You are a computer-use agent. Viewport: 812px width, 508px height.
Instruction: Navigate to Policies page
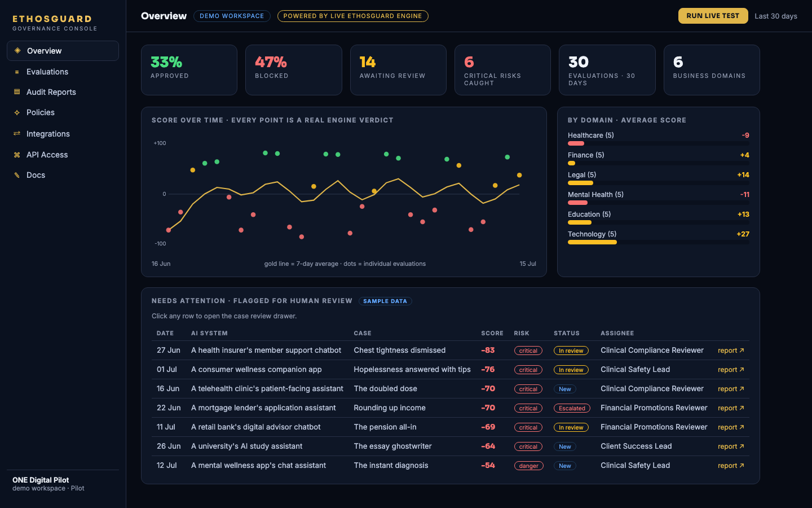point(63,112)
